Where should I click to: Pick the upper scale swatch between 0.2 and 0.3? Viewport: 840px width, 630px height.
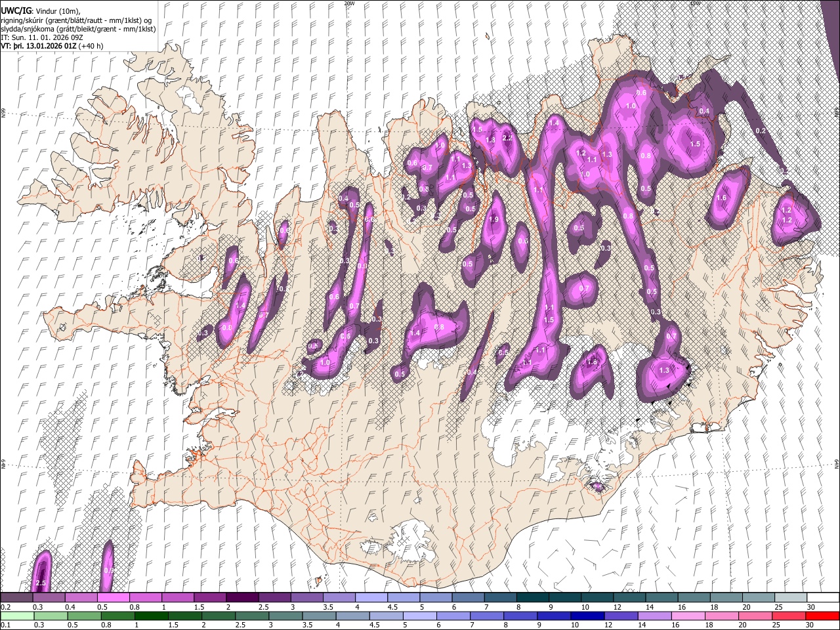(x=16, y=598)
